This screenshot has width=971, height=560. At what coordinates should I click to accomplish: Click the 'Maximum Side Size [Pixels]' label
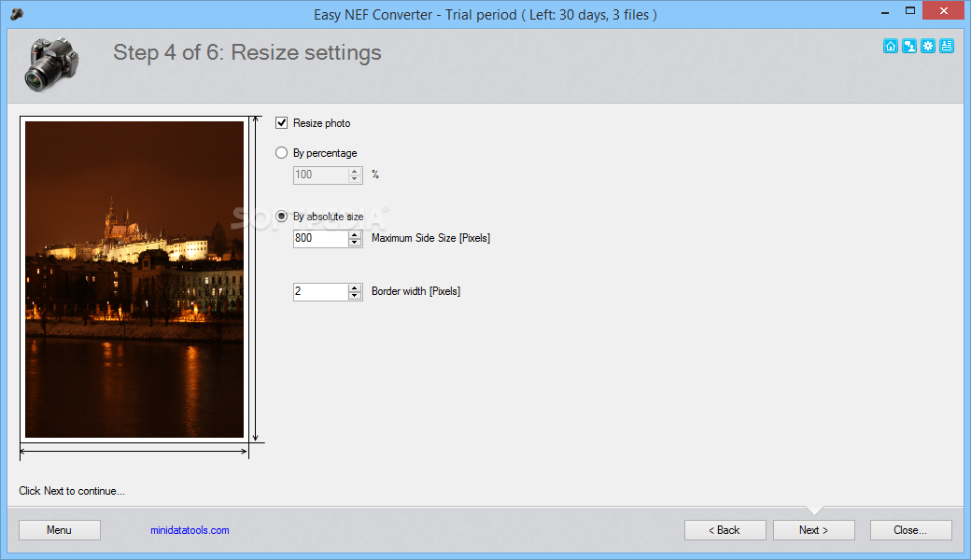click(431, 238)
